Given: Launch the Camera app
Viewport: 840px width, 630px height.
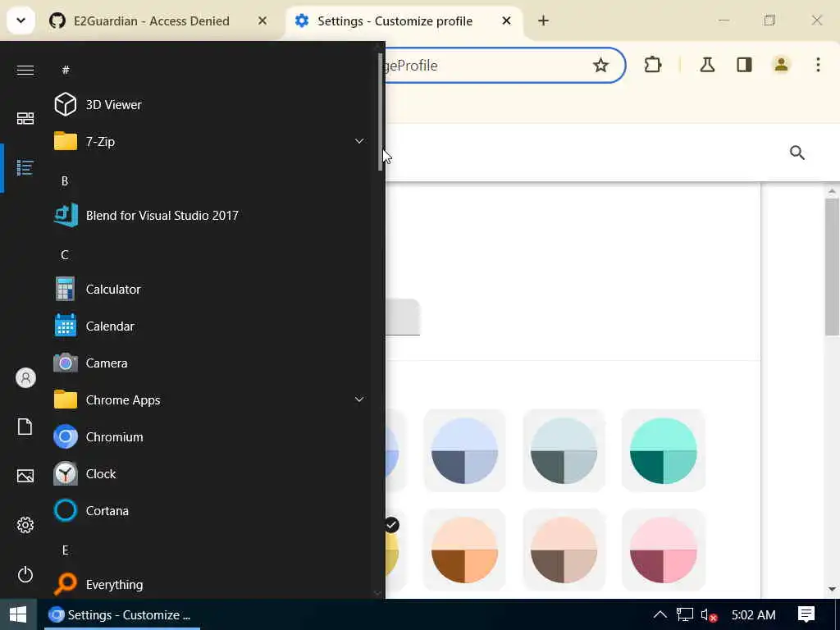Looking at the screenshot, I should coord(209,363).
